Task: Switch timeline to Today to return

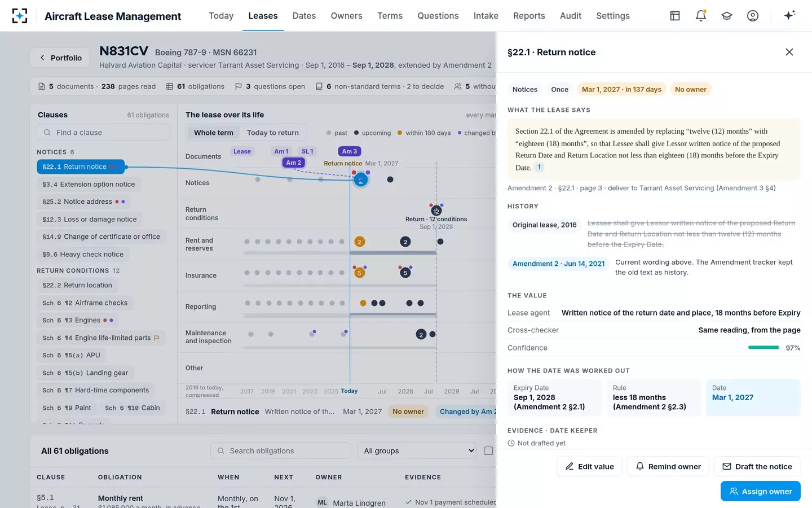Action: (273, 133)
